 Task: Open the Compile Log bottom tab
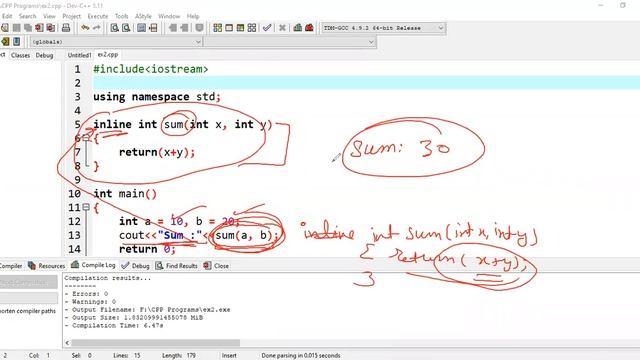tap(93, 265)
